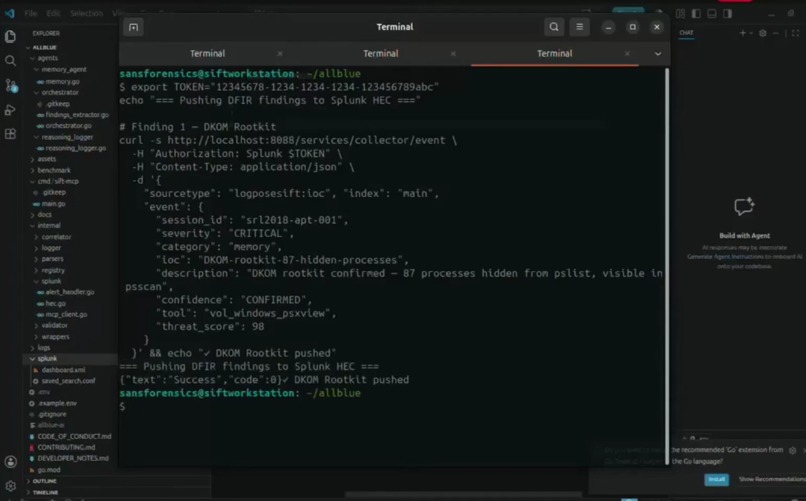Open dashboard.xml in splunk folder
The height and width of the screenshot is (501, 806).
click(63, 370)
